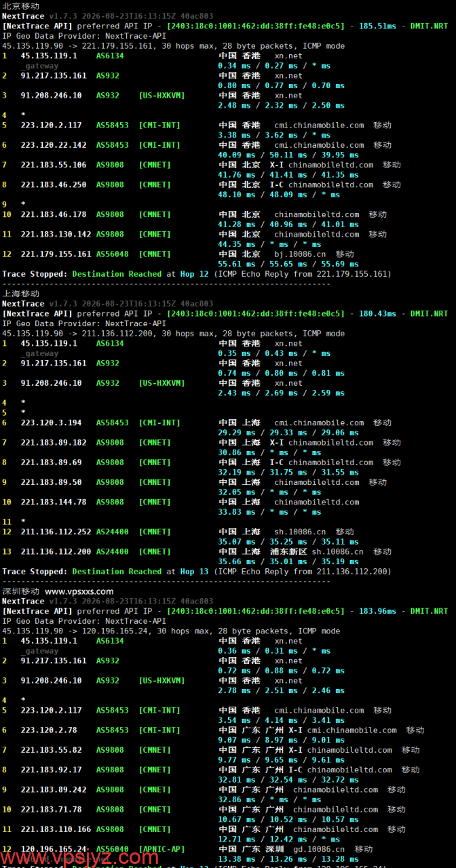Select hop IP 223.120.3.194
The image size is (456, 868).
point(51,422)
